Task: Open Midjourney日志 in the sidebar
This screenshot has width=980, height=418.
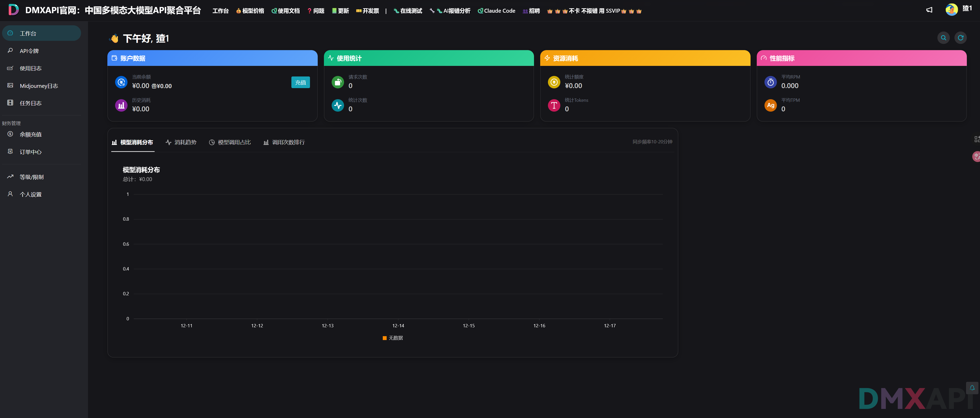Action: [x=38, y=86]
